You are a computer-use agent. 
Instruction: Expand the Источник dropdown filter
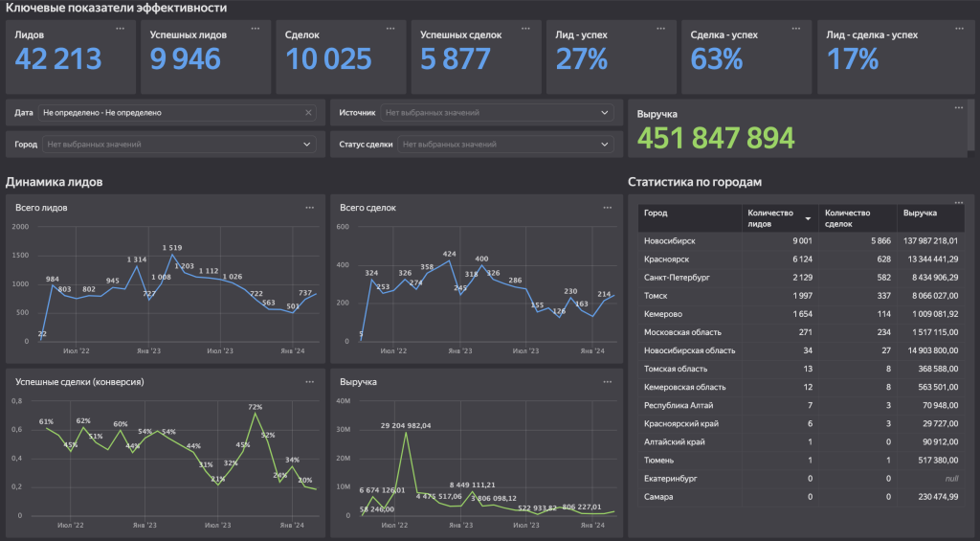click(604, 112)
